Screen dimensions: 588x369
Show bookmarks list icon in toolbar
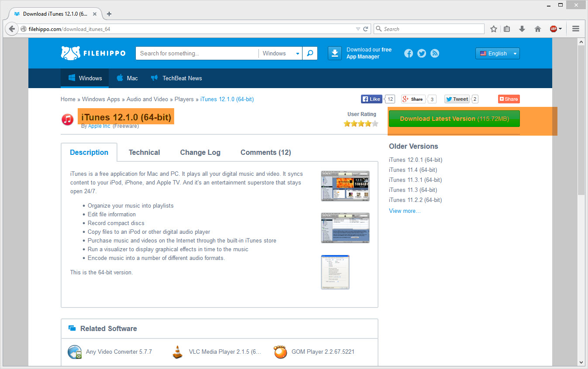[x=507, y=29]
